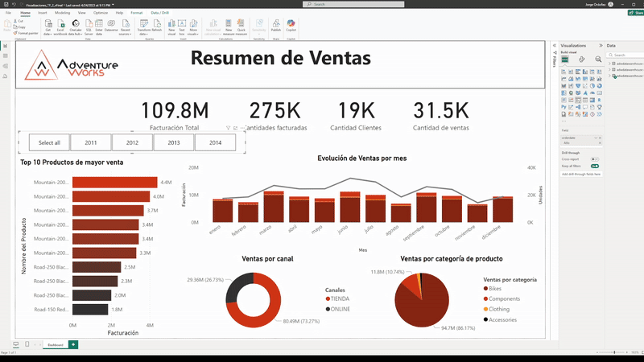Toggle the Cross-report drill through switch
Image resolution: width=644 pixels, height=362 pixels.
(x=595, y=159)
